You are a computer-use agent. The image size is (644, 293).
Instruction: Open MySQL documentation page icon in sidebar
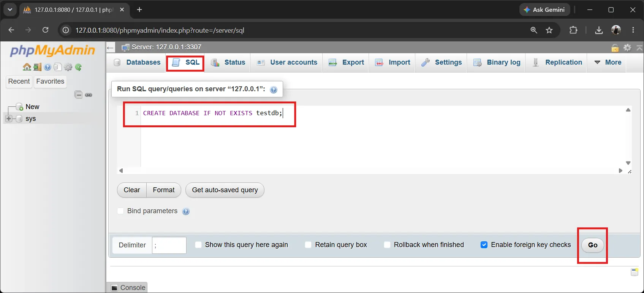click(57, 67)
